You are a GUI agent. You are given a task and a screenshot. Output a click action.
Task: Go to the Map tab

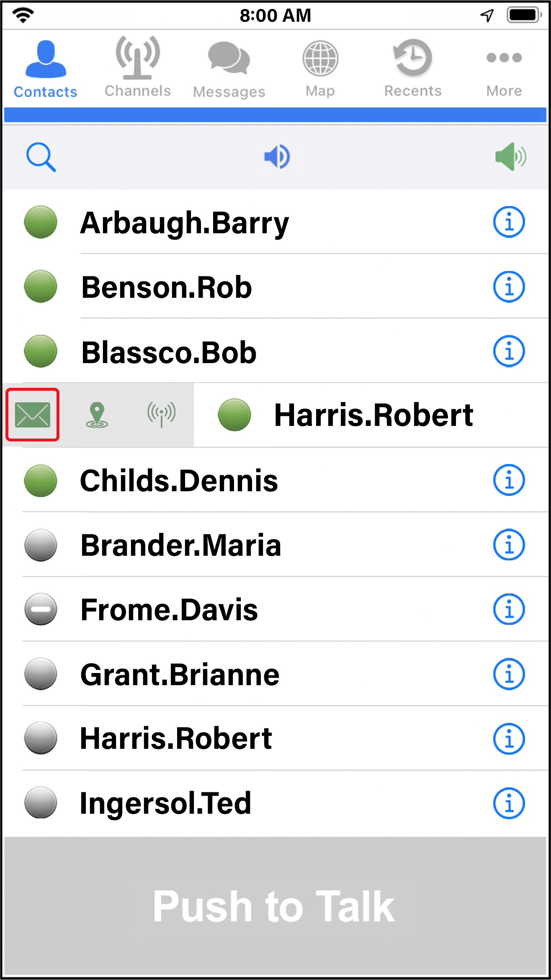320,68
